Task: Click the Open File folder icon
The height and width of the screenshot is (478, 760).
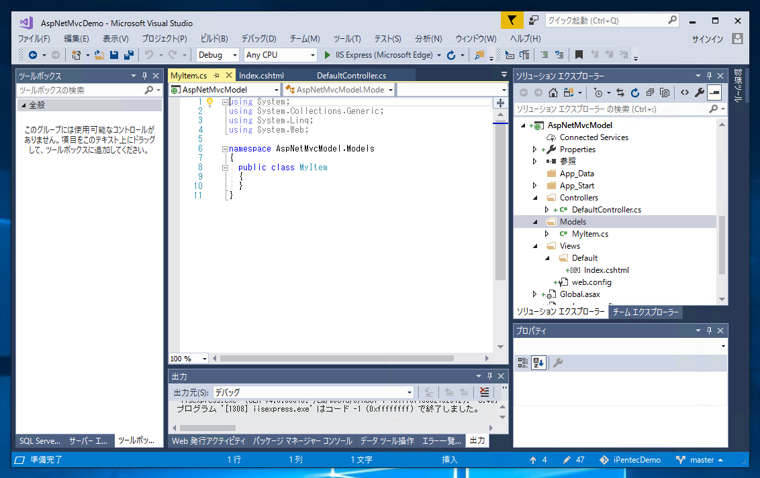Action: 99,55
